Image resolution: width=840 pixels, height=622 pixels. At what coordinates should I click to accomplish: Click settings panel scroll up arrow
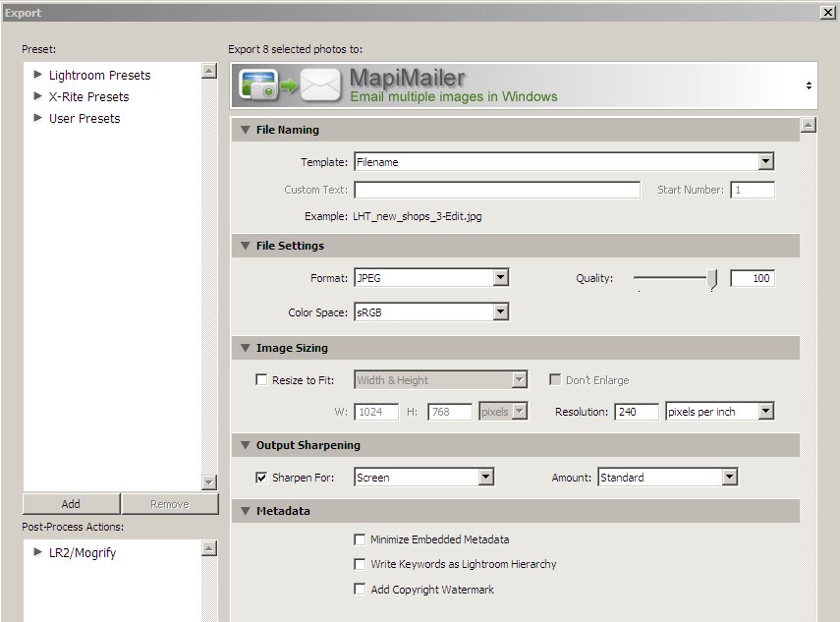pos(809,126)
